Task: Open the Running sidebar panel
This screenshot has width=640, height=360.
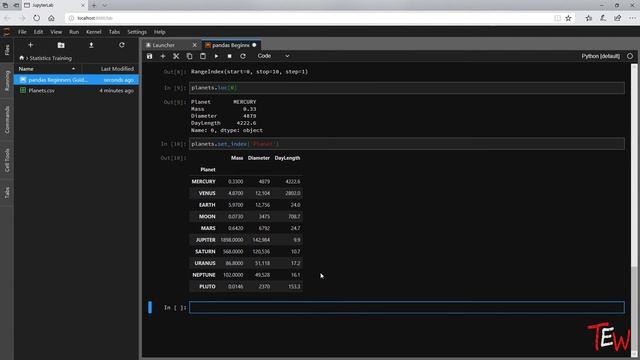Action: (7, 80)
